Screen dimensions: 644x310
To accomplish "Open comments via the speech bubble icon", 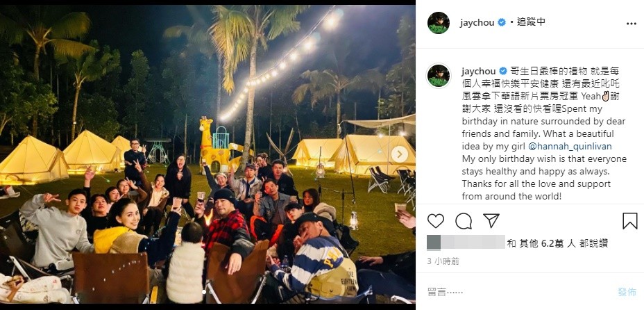I will [x=464, y=221].
